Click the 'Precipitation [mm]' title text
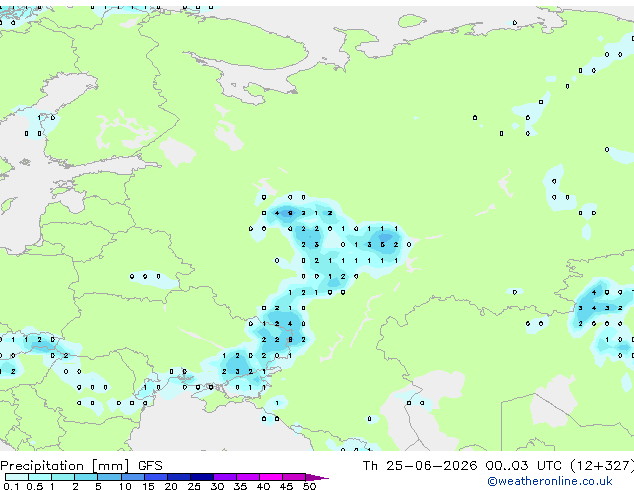Screen dimensions: 634x490 click(65, 466)
